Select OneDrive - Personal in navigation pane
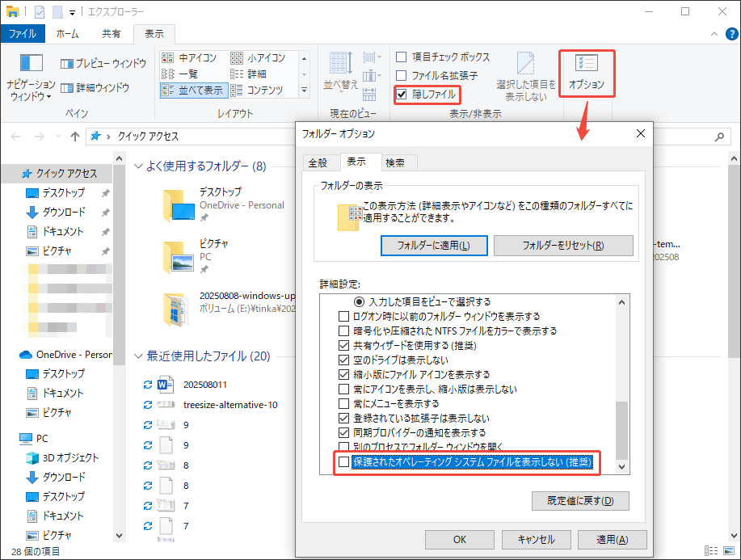Screen dimensions: 741x560 click(65, 355)
